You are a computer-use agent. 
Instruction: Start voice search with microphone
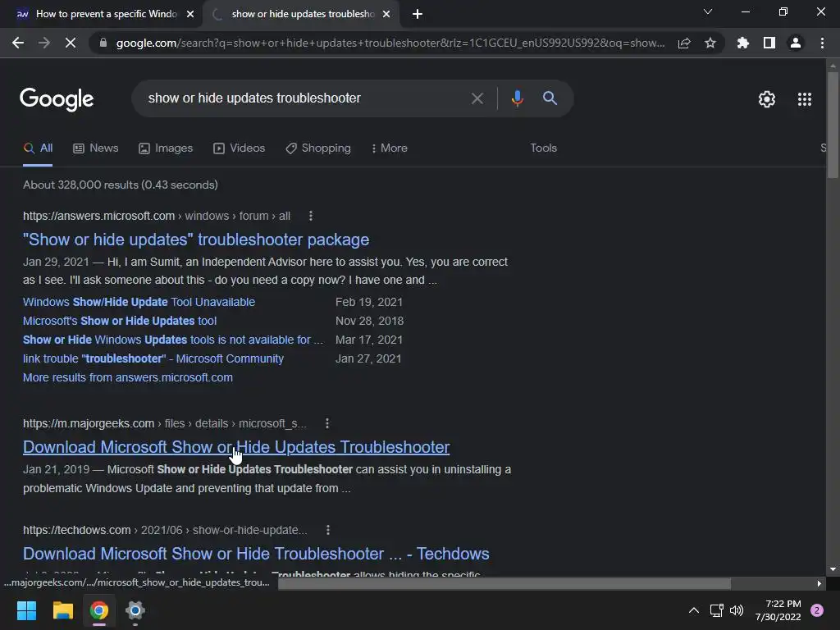coord(517,98)
